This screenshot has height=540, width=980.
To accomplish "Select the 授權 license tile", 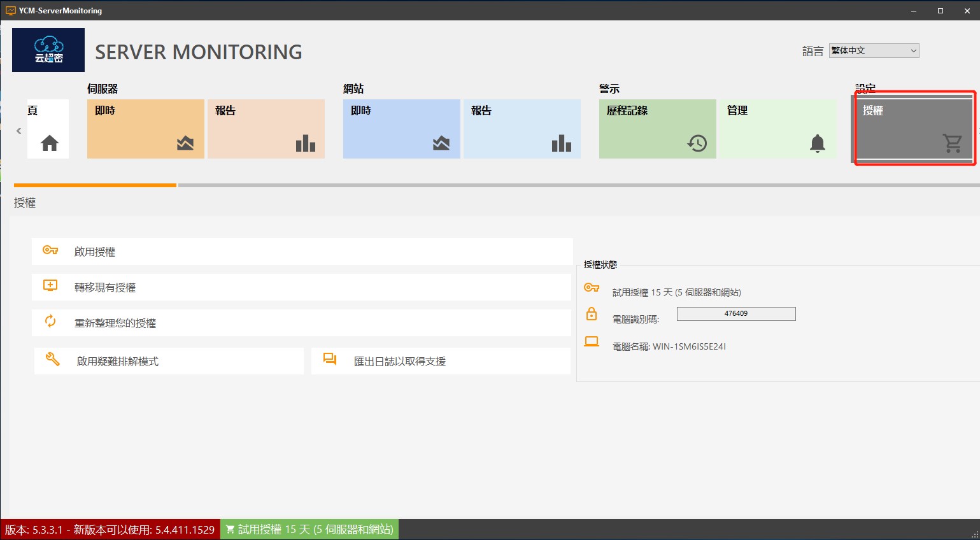I will 914,129.
